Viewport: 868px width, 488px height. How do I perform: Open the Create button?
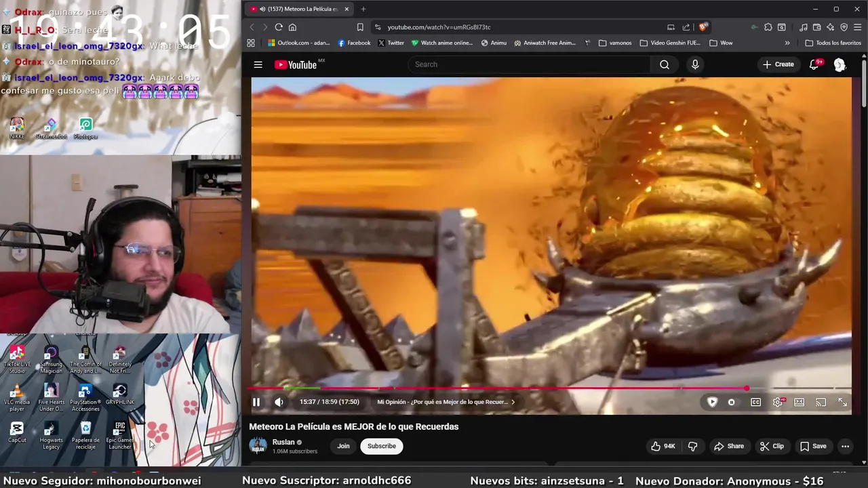click(x=778, y=64)
